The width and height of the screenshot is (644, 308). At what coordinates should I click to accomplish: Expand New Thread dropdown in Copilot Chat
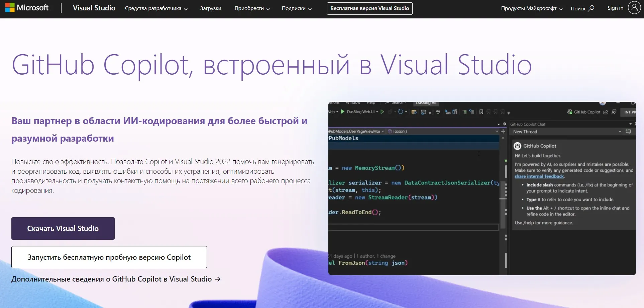620,132
